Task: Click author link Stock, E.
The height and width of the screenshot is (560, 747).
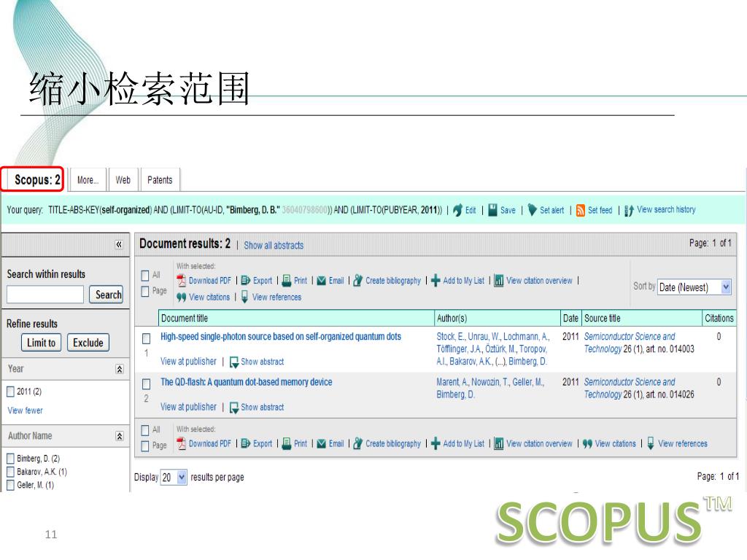Action: pyautogui.click(x=450, y=337)
